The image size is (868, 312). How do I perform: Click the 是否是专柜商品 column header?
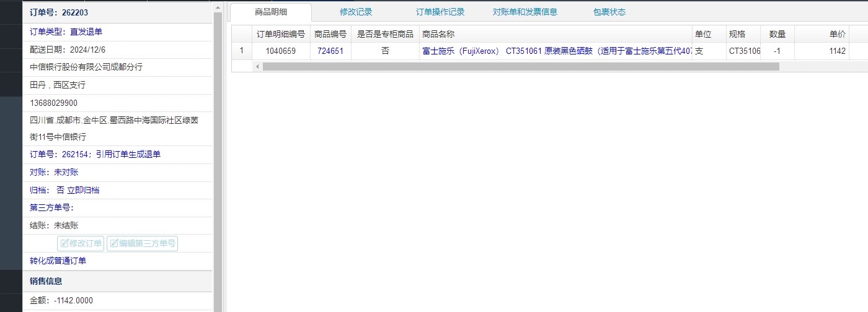pos(385,34)
